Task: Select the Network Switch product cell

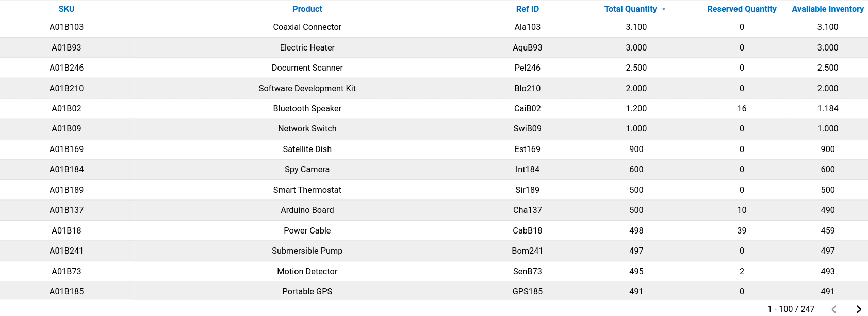Action: click(x=307, y=128)
